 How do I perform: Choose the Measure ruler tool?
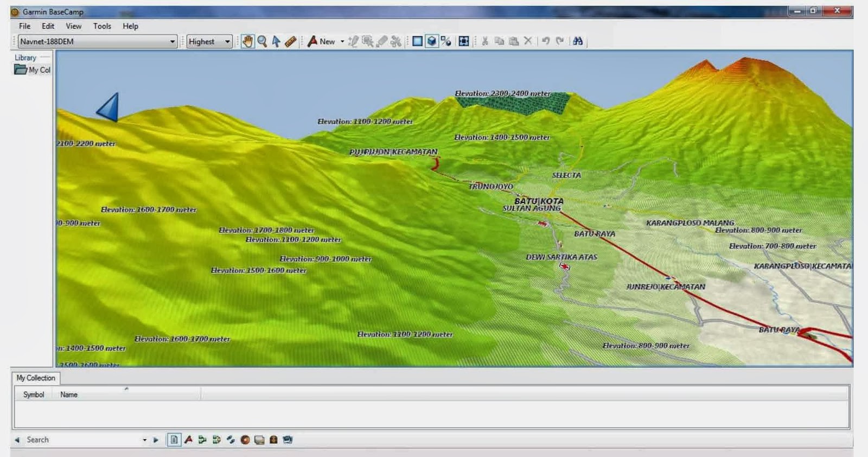[x=290, y=41]
